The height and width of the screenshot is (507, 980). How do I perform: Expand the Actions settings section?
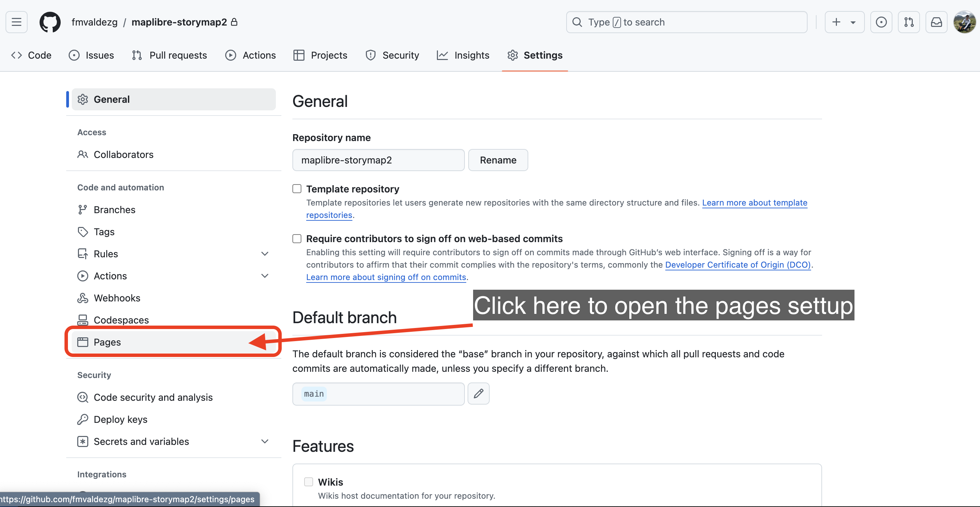[265, 276]
